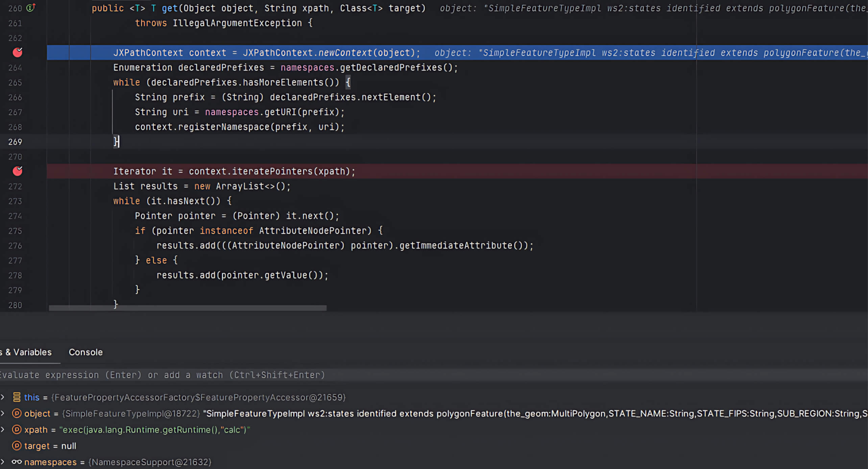Expand the 'object' variable to inspect fields
868x469 pixels.
tap(3, 413)
